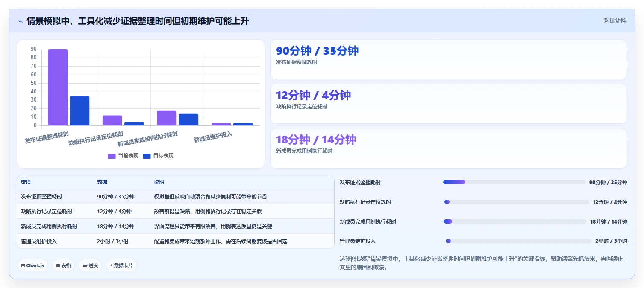Click the 配置和集成带来短期额外工作 description cell
Screen dimensions: 644x288
[221, 241]
